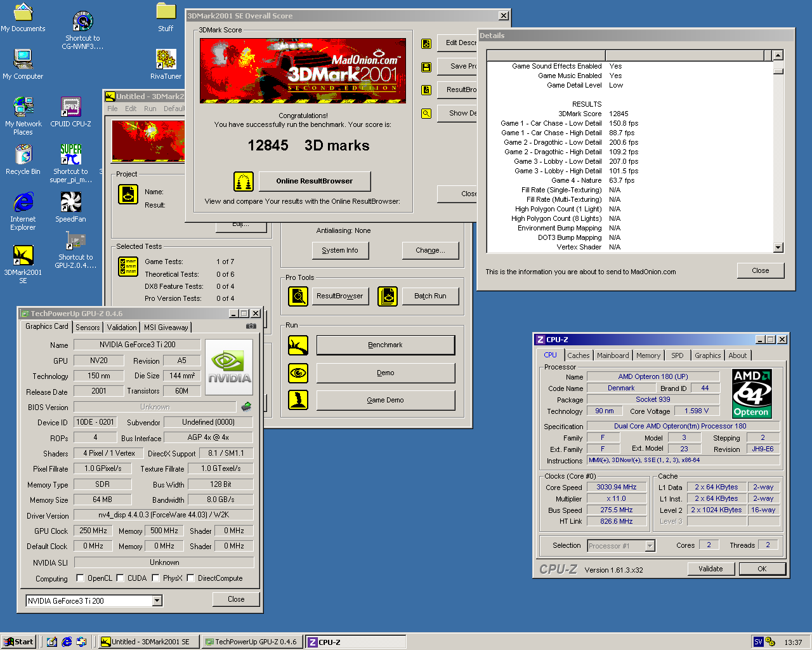Image resolution: width=812 pixels, height=650 pixels.
Task: Launch SpeedFan desktop icon
Action: 70,208
